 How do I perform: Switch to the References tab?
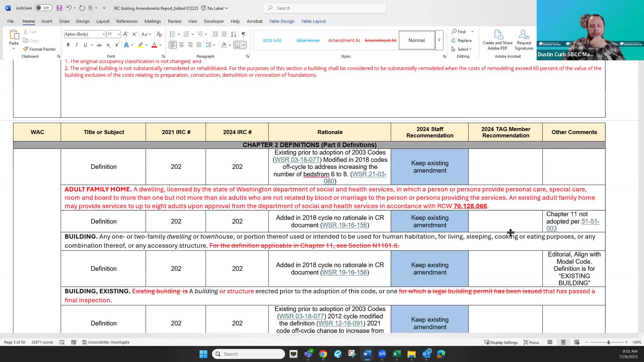tap(127, 21)
